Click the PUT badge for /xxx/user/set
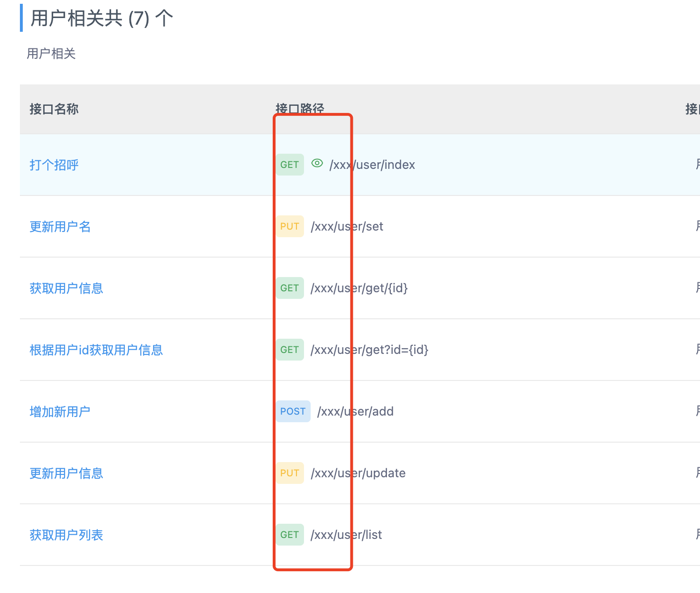The width and height of the screenshot is (700, 593). point(289,226)
